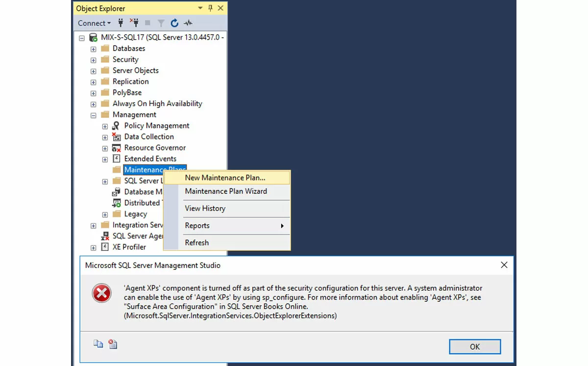Viewport: 588px width, 366px height.
Task: Expand the PolyBase node
Action: pyautogui.click(x=93, y=93)
